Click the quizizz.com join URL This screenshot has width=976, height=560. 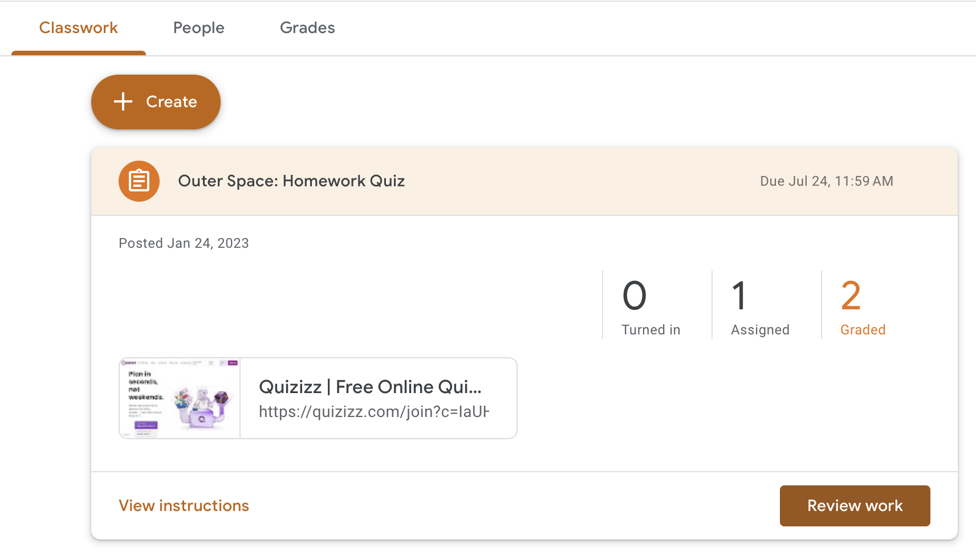tap(374, 412)
